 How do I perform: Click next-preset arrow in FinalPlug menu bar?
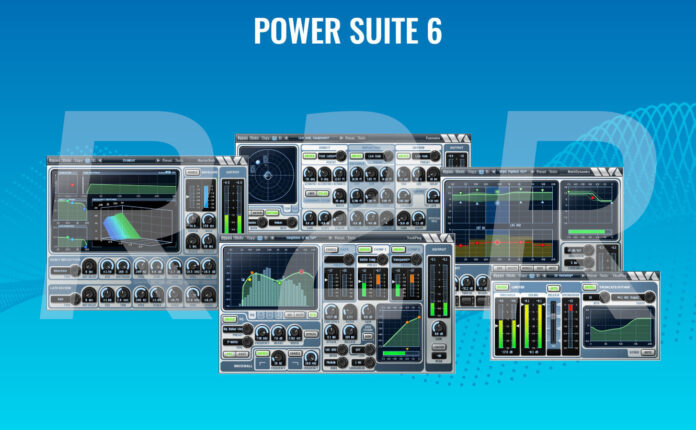[x=583, y=276]
